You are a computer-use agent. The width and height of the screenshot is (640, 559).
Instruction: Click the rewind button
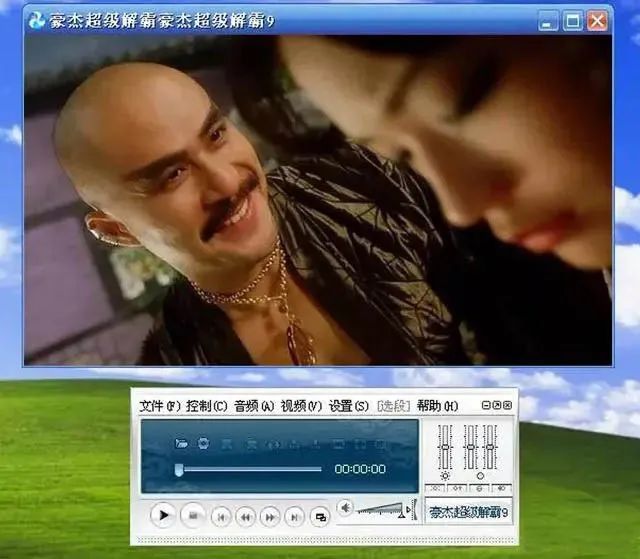246,517
